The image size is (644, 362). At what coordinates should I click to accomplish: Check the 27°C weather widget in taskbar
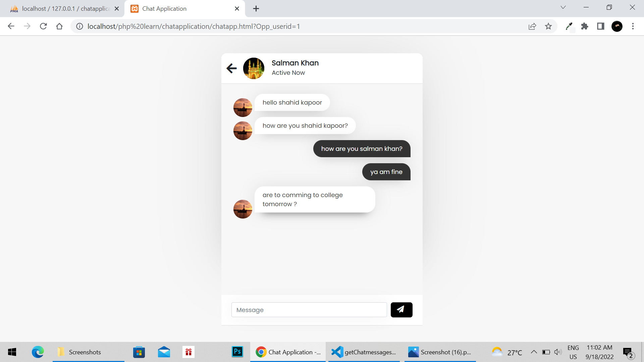507,352
